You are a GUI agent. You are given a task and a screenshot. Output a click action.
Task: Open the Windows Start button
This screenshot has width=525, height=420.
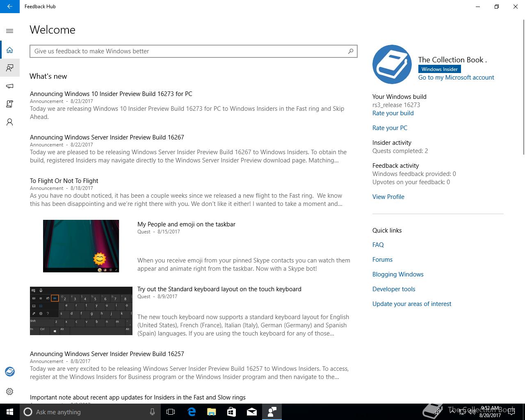tap(10, 412)
